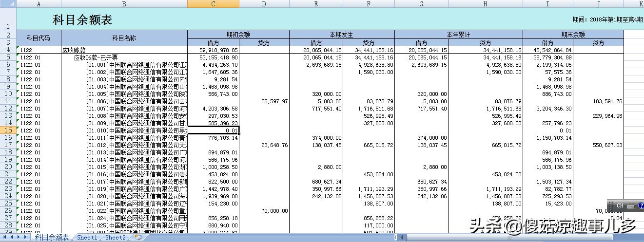Viewport: 644px width, 242px height.
Task: Select column E header
Action: coord(316,3)
